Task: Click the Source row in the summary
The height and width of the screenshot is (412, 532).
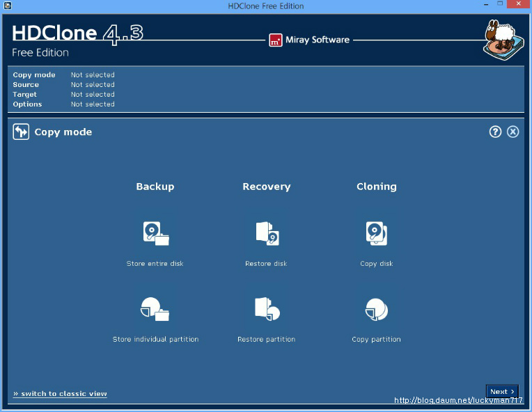Action: point(64,85)
